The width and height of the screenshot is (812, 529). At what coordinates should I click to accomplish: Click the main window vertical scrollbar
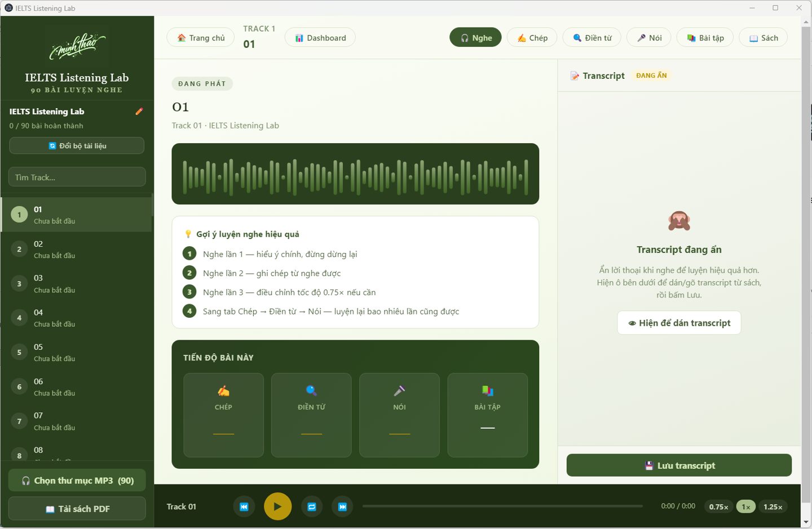pos(806,265)
